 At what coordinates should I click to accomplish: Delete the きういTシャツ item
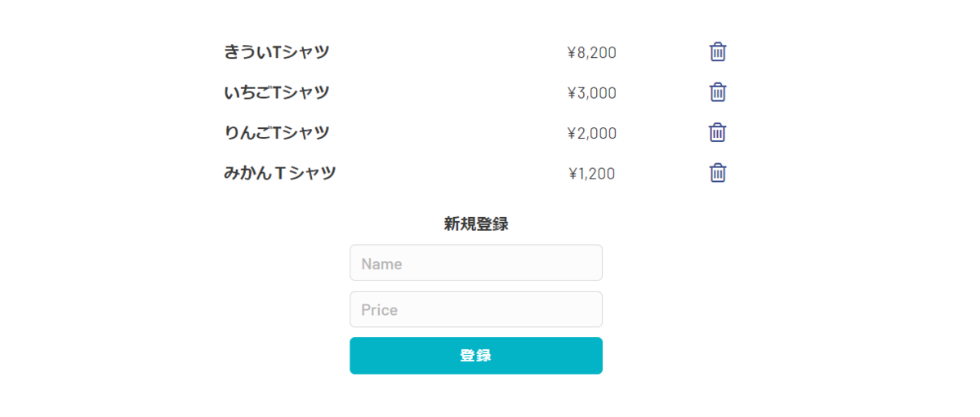(718, 52)
